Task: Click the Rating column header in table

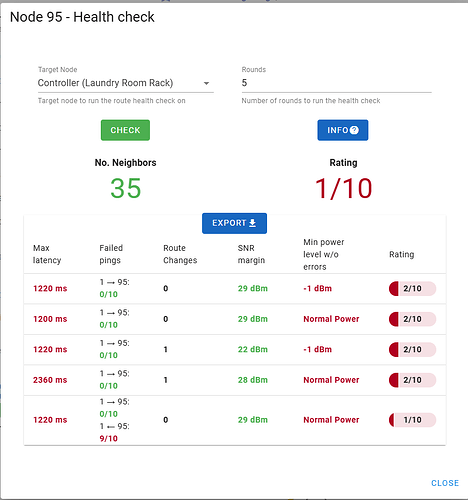Action: [x=402, y=254]
